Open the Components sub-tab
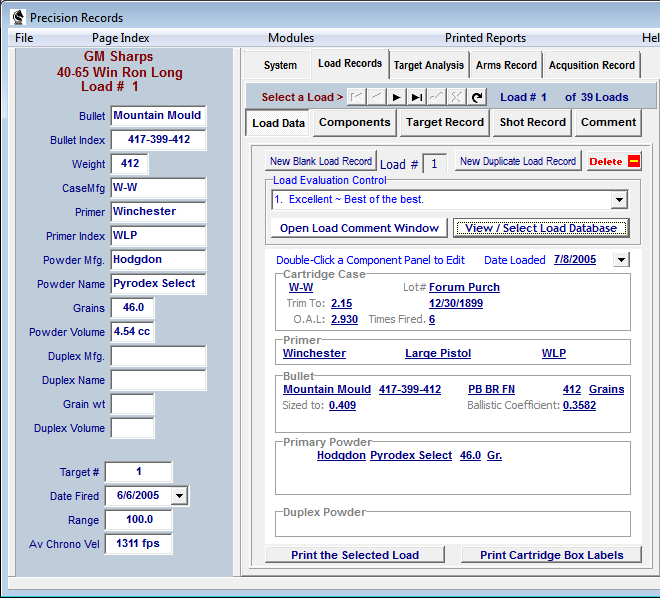The width and height of the screenshot is (660, 598). pos(354,122)
